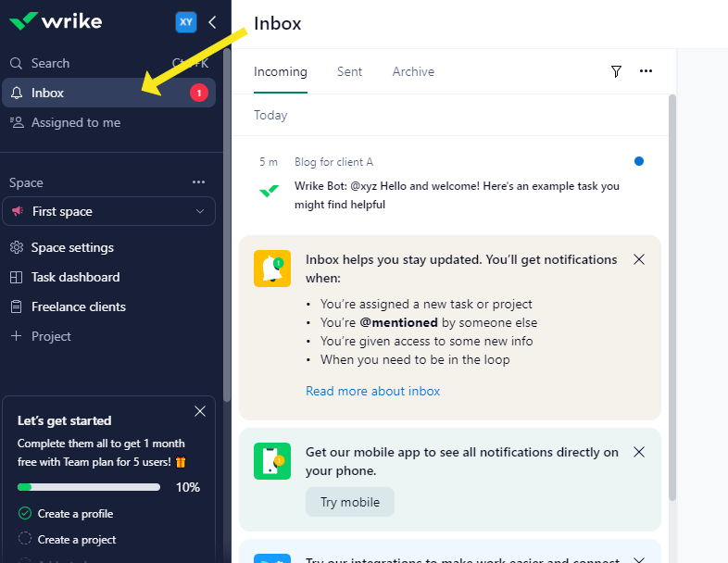
Task: Open Read more about inbox link
Action: [373, 391]
